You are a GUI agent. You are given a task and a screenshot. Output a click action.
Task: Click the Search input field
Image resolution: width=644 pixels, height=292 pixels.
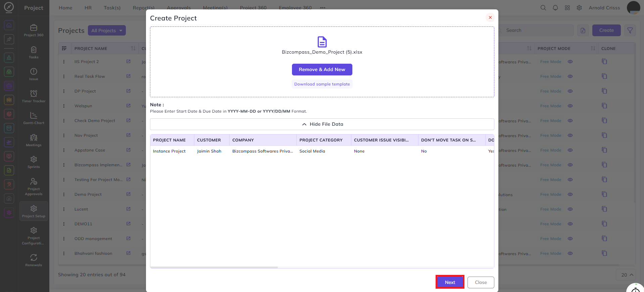pyautogui.click(x=535, y=31)
